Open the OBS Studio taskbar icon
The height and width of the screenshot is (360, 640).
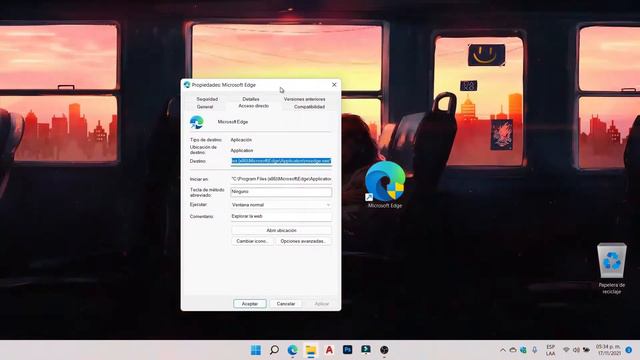coord(384,350)
